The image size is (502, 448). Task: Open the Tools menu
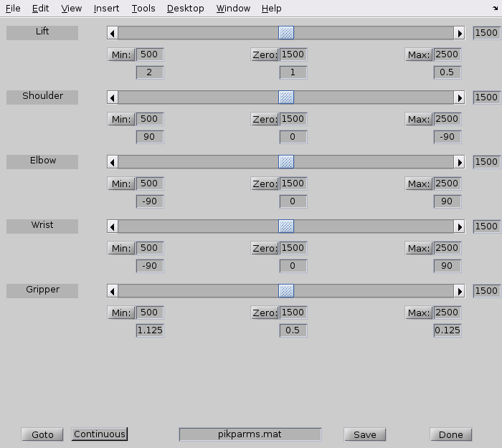[143, 9]
